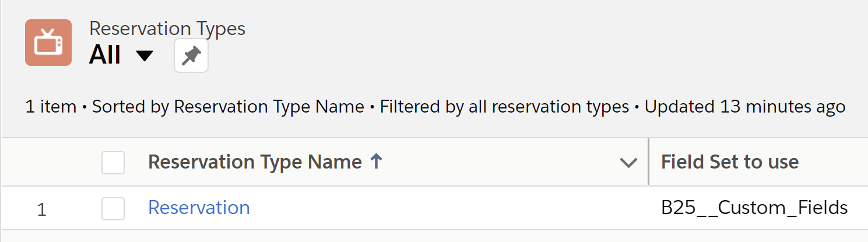Sort by Field Set to use column
868x242 pixels.
[730, 162]
